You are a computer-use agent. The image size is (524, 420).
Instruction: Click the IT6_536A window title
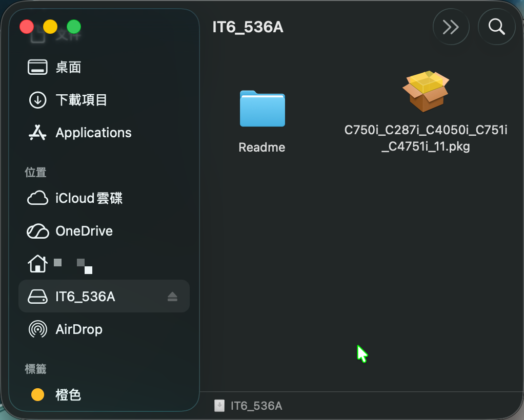248,27
